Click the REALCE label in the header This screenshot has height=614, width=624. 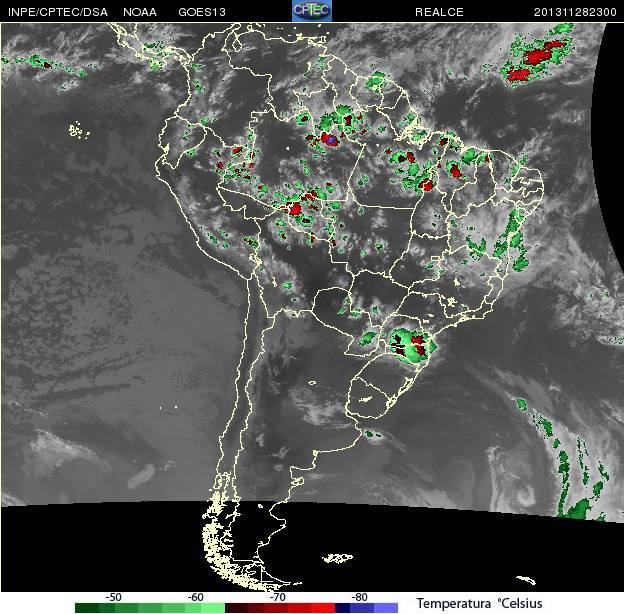point(439,12)
